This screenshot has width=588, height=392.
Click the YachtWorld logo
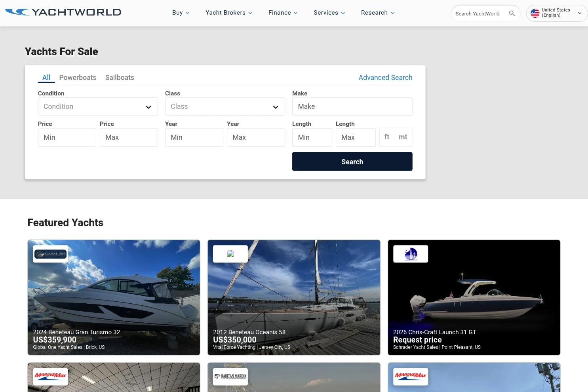pyautogui.click(x=63, y=12)
